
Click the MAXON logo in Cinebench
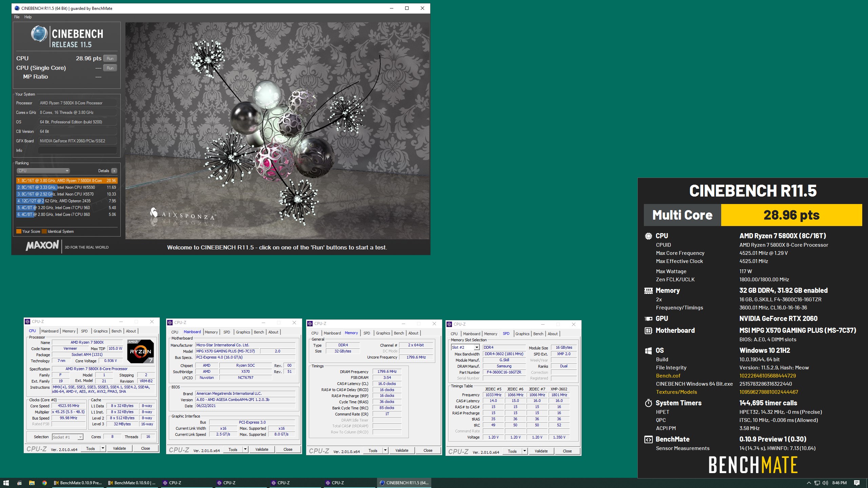[42, 245]
